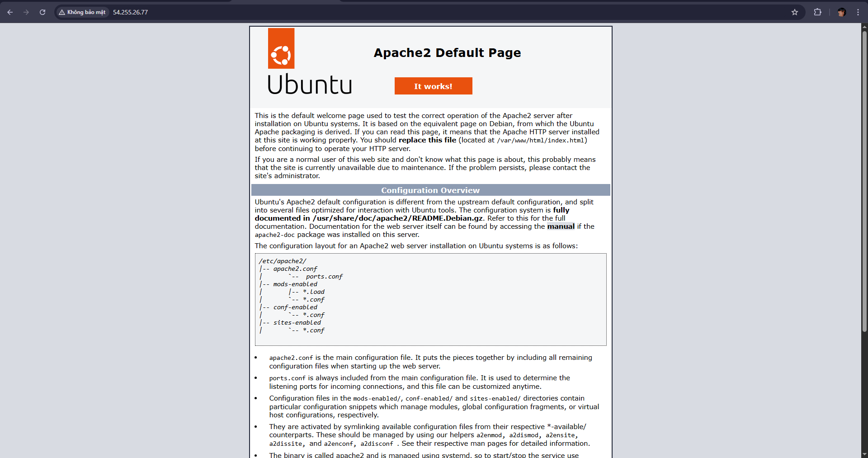Open the 'manual' documentation link

[561, 227]
